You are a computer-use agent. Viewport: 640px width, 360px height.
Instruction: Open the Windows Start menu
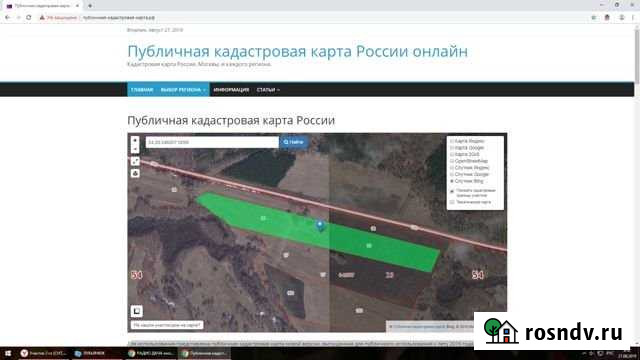pos(8,353)
